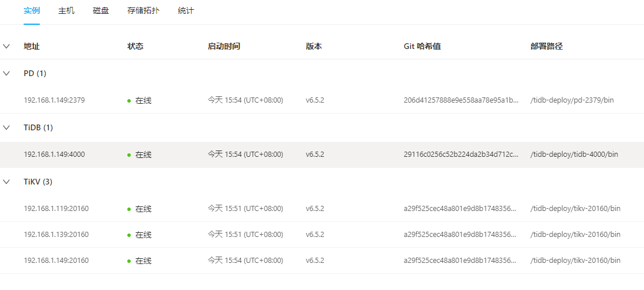Click the online status dot for TiDB 192.168.1.149:4000
This screenshot has width=644, height=290.
[129, 155]
